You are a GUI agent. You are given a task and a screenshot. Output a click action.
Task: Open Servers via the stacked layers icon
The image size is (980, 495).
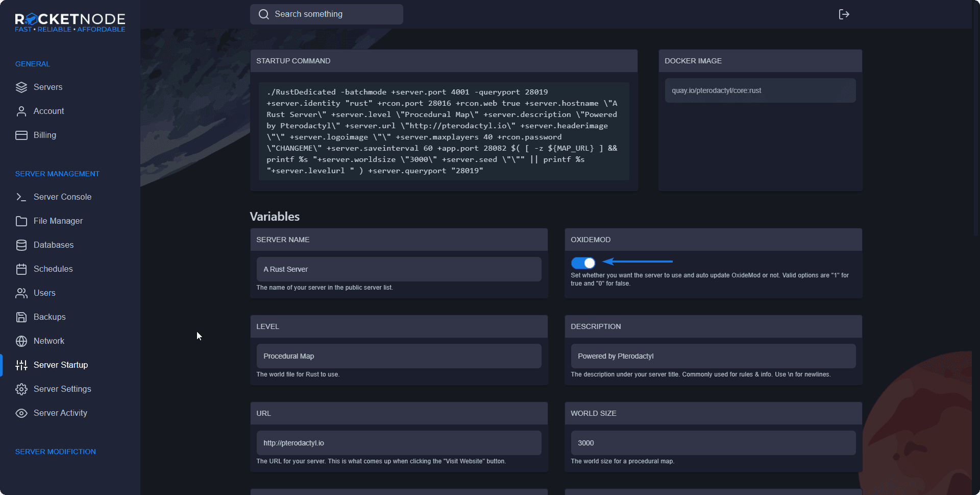(21, 87)
